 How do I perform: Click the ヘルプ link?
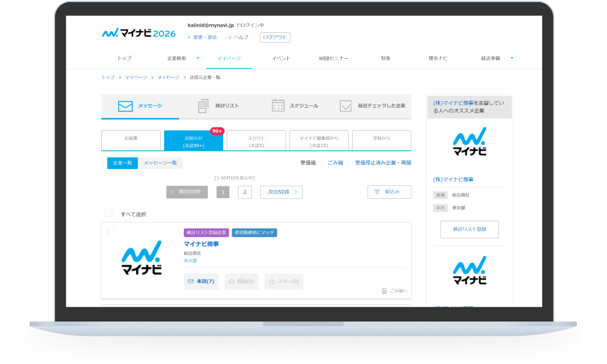pyautogui.click(x=241, y=37)
